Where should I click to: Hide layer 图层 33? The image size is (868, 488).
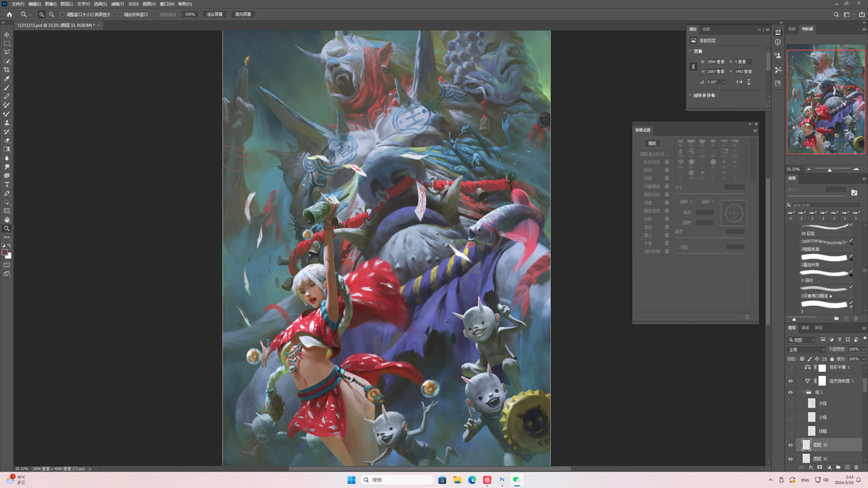pyautogui.click(x=791, y=445)
